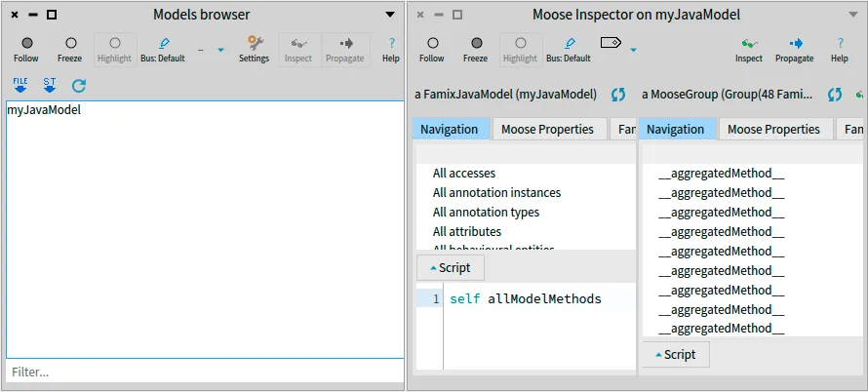
Task: Switch to Navigation tab in MooseGroup pane
Action: tap(675, 129)
